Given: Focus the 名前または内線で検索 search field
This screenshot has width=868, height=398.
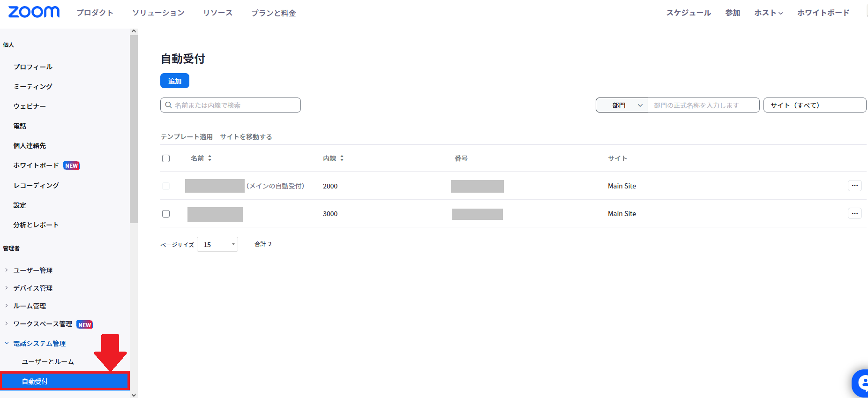Looking at the screenshot, I should tap(231, 105).
